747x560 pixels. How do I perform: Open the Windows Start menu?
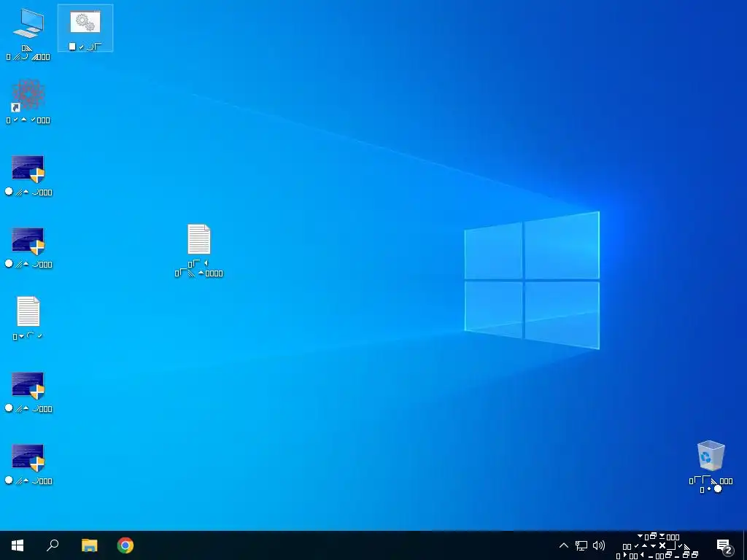(18, 545)
